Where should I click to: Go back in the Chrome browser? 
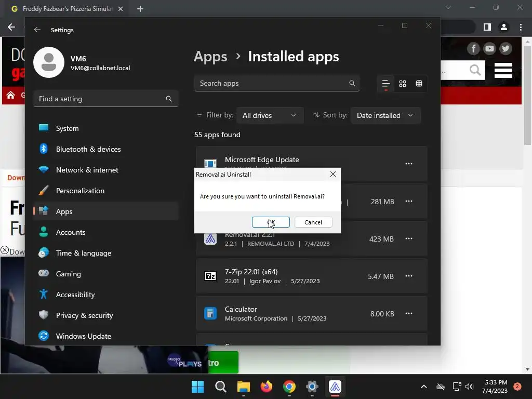11,27
